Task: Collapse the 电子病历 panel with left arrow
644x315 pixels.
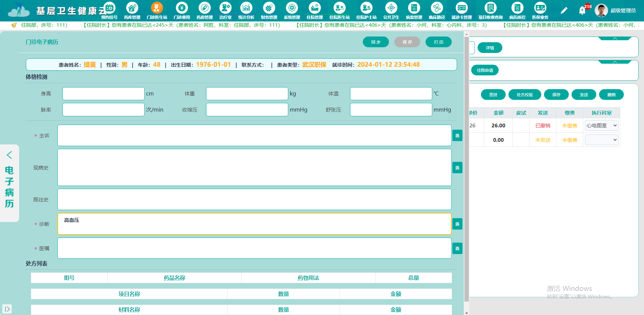Action: 9,155
